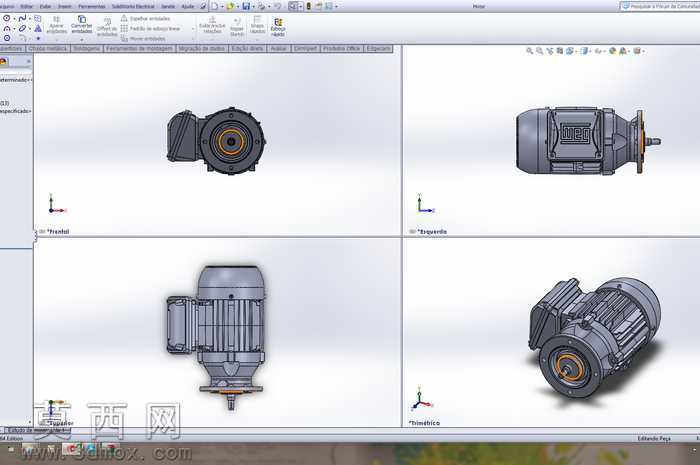Open Exibir/ocultar relações tool

[x=212, y=25]
